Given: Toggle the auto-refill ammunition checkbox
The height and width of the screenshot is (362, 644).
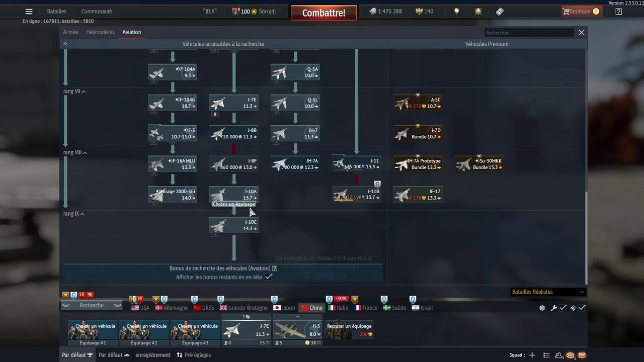Looking at the screenshot, I should tap(582, 308).
